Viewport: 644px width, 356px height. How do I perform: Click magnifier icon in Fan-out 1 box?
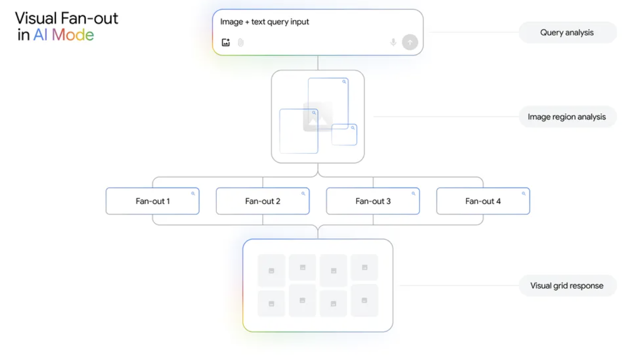193,193
